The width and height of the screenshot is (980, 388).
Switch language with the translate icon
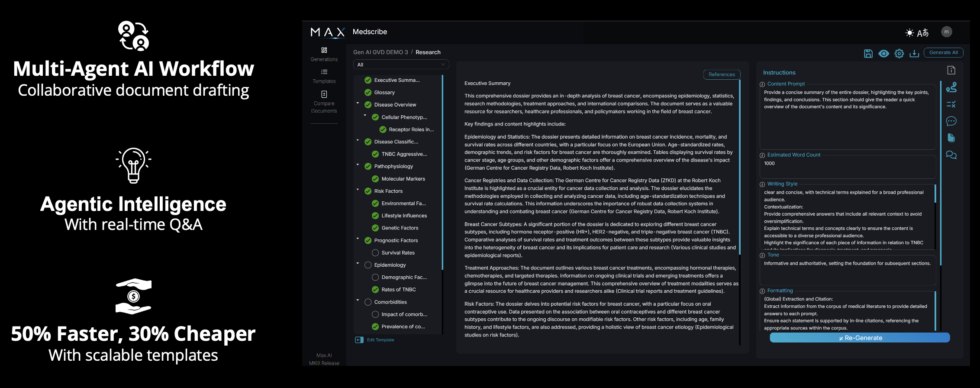pos(923,33)
